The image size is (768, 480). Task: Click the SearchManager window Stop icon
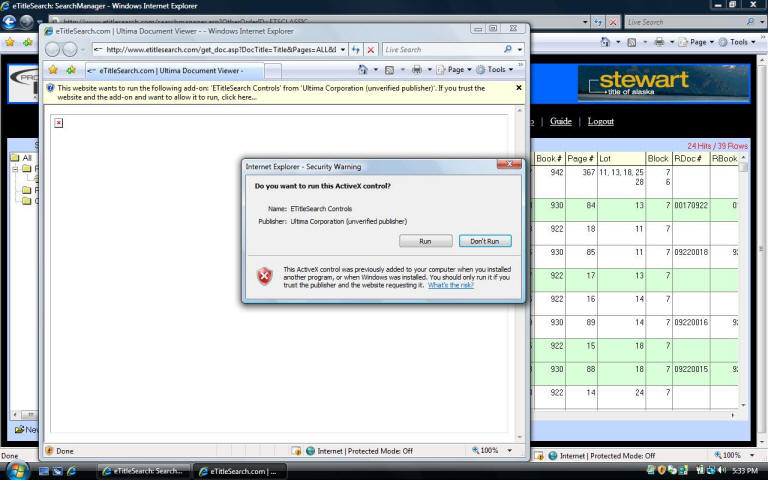coord(613,22)
